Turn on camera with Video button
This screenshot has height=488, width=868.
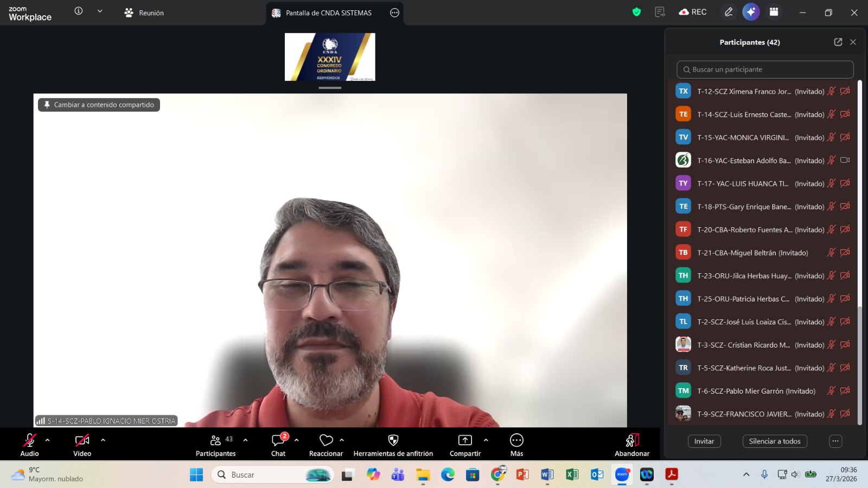82,440
